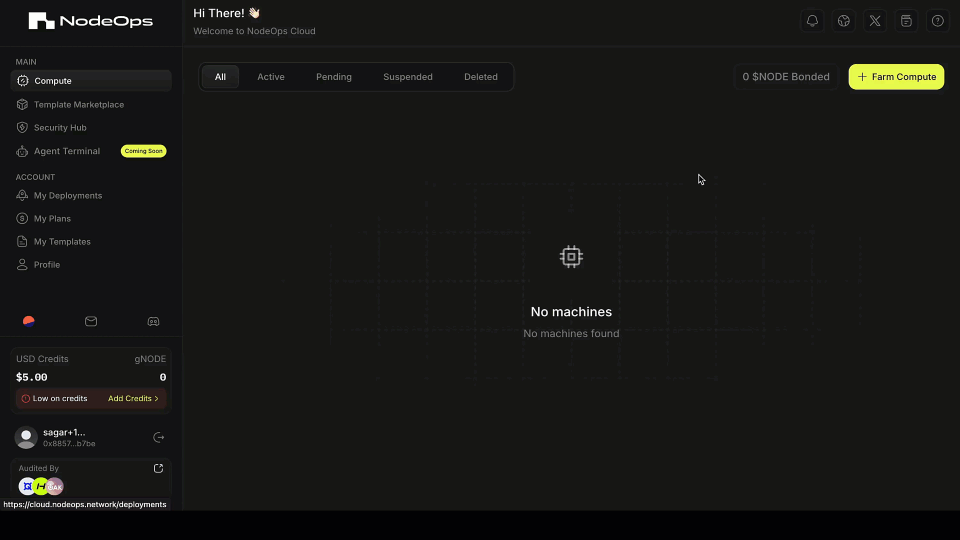This screenshot has width=960, height=540.
Task: Open the X (Twitter) link icon
Action: click(x=875, y=21)
